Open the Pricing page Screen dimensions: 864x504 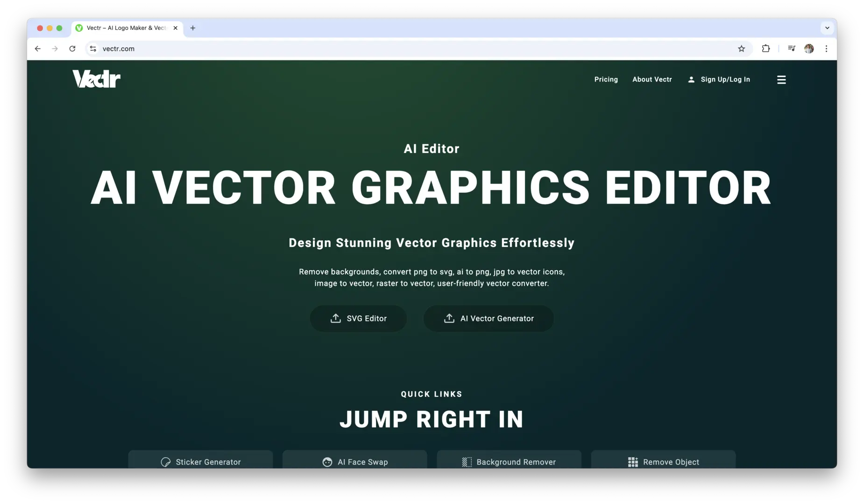pyautogui.click(x=606, y=80)
